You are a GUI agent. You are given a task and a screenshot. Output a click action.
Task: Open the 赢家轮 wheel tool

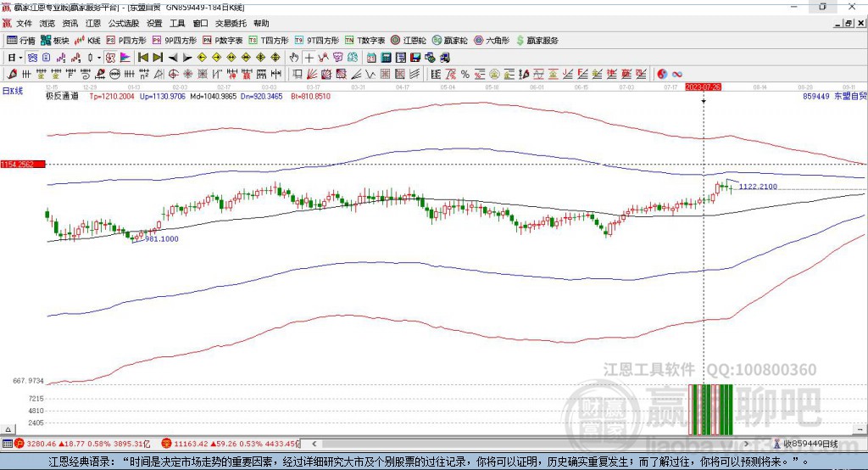pyautogui.click(x=450, y=41)
